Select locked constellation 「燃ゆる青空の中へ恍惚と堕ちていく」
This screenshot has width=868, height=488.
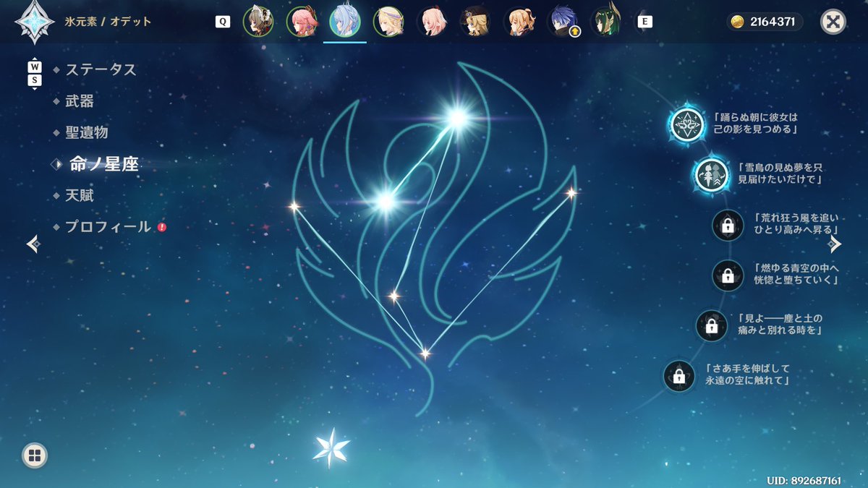[728, 275]
